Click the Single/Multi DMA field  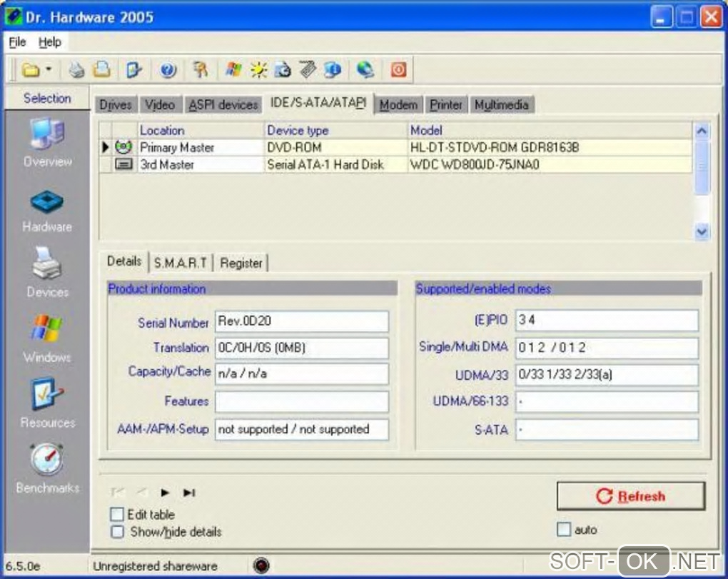pos(607,348)
